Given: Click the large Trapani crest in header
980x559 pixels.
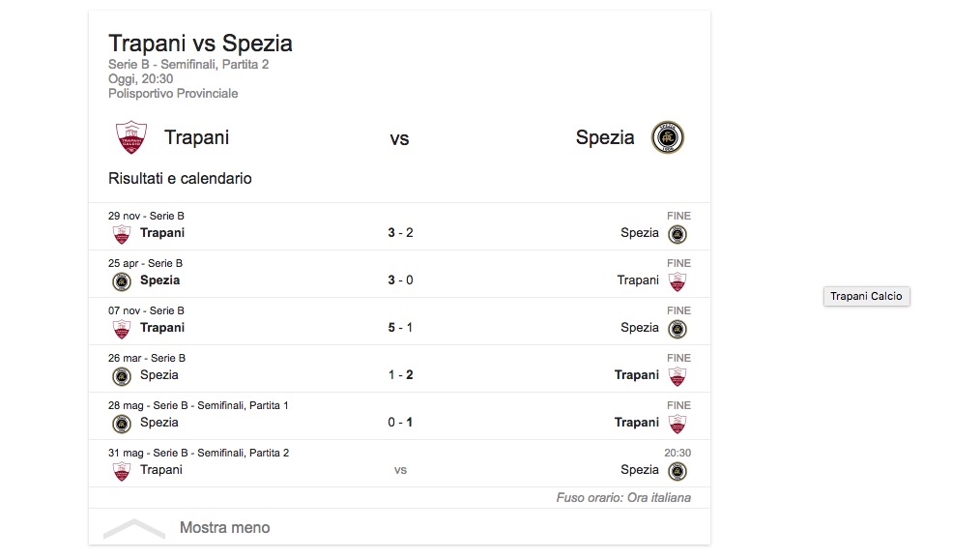Looking at the screenshot, I should pos(130,137).
